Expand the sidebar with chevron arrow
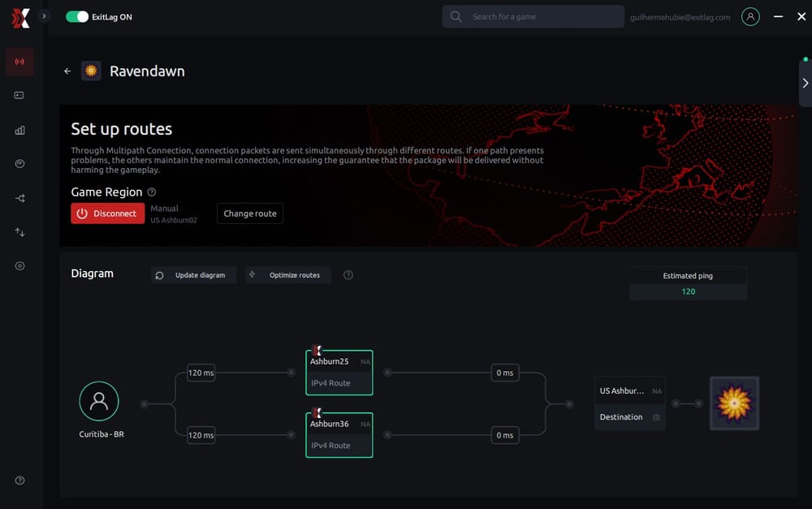 [44, 16]
